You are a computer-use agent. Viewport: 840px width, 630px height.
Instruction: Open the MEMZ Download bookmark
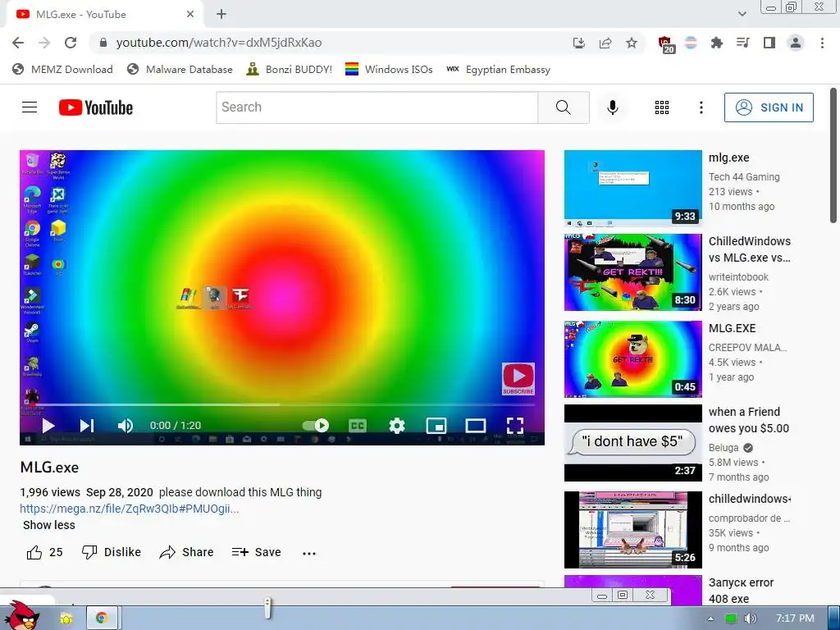point(62,69)
